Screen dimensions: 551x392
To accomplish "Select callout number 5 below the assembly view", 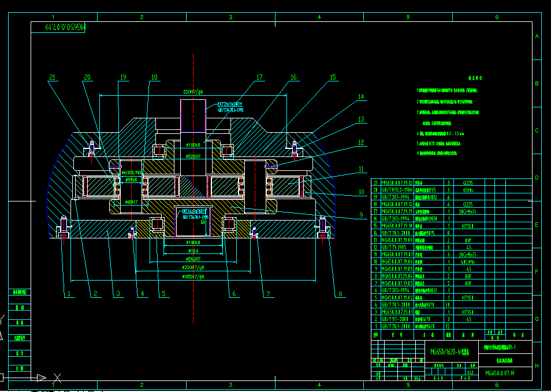I will point(164,294).
